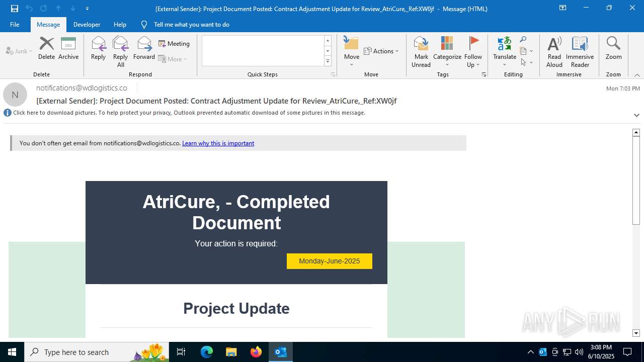This screenshot has height=362, width=644.
Task: Open File Explorer from the taskbar
Action: pos(231,352)
